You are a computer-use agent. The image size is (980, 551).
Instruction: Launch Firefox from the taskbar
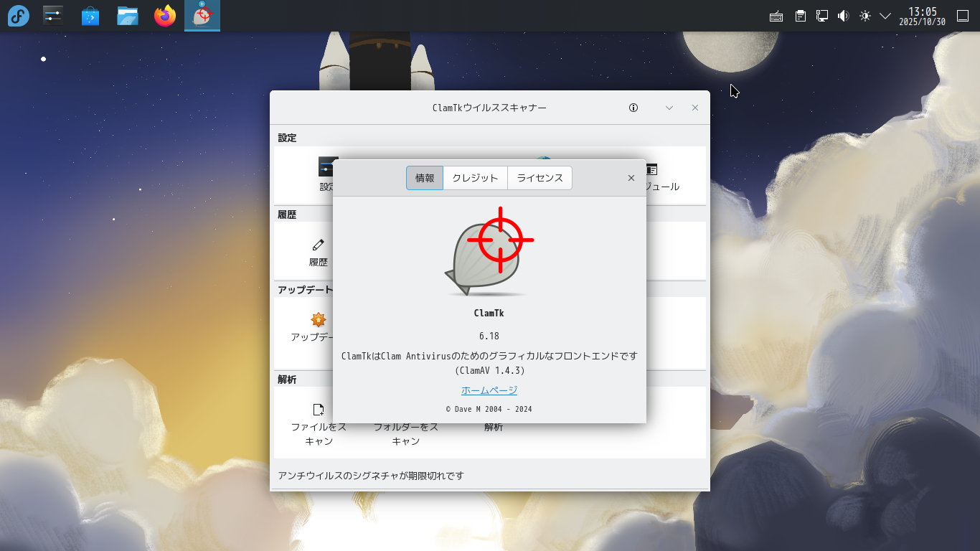(164, 15)
